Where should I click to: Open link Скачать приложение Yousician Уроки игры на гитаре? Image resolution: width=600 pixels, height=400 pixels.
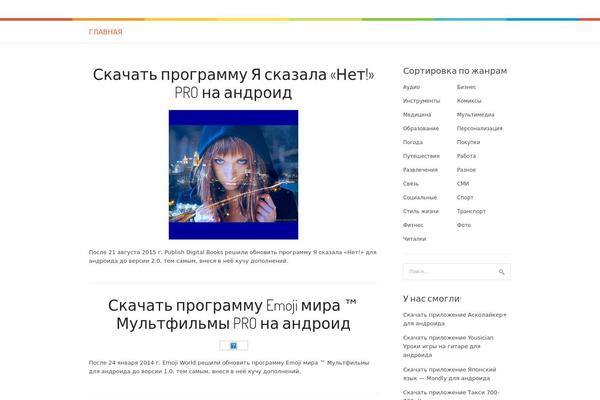coord(448,346)
